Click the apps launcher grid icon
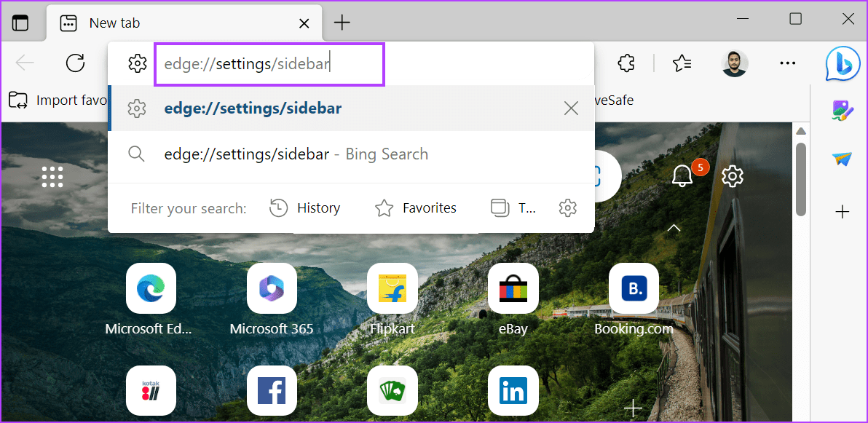This screenshot has height=423, width=868. pos(52,175)
